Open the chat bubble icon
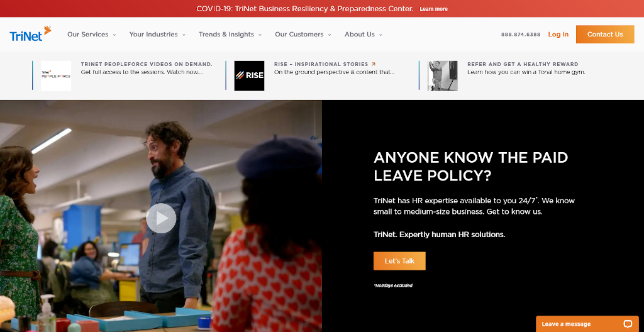The width and height of the screenshot is (644, 332). coord(628,324)
